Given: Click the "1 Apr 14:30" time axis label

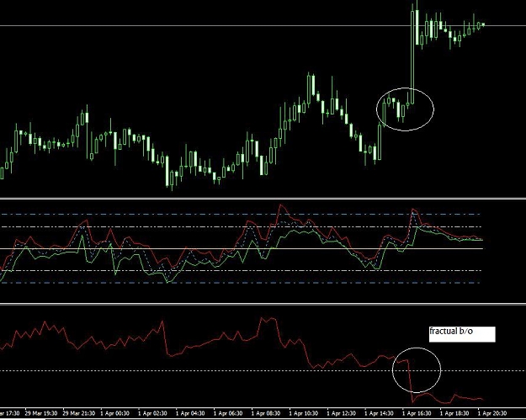Looking at the screenshot, I should [379, 413].
